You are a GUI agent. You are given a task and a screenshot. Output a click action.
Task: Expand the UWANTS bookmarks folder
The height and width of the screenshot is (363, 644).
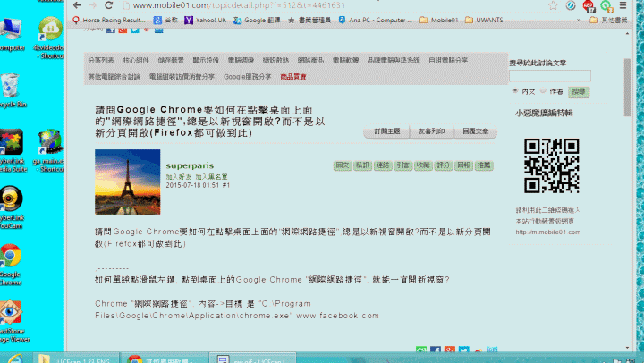[x=484, y=21]
